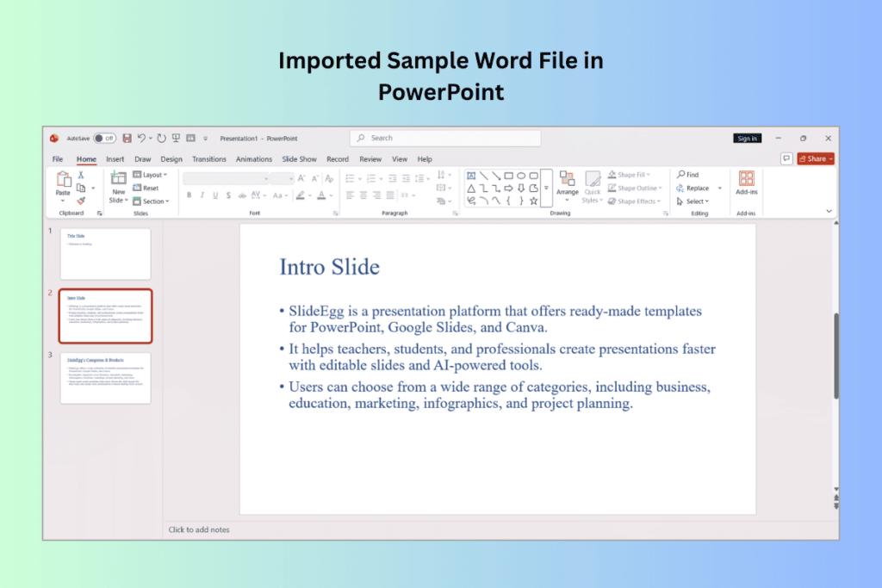The image size is (882, 588).
Task: Click the Numbering list icon
Action: click(x=371, y=179)
